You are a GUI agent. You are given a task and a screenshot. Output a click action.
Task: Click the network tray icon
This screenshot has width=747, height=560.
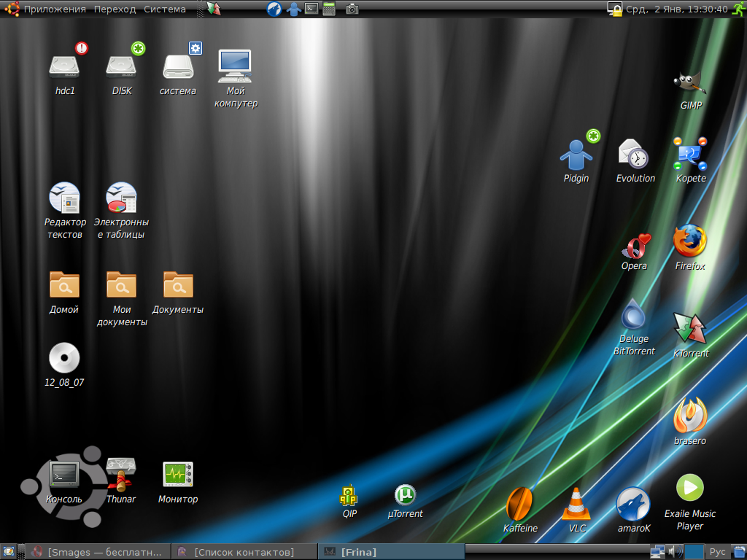(x=657, y=552)
